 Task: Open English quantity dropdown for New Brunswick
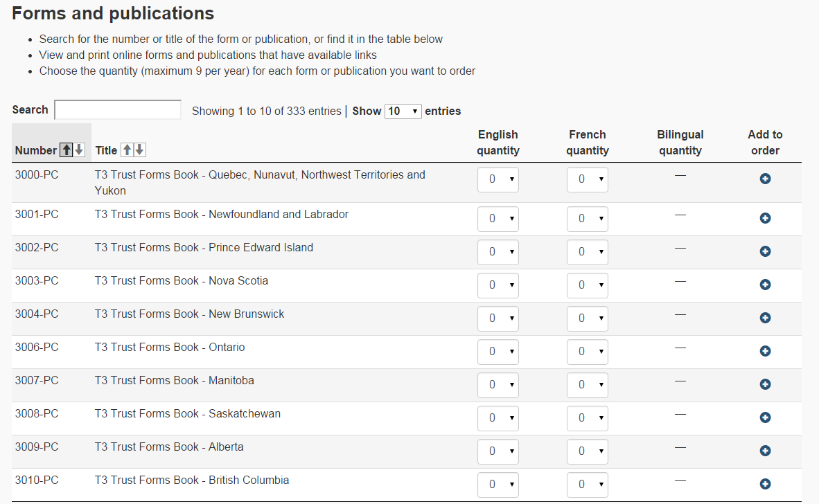click(498, 318)
